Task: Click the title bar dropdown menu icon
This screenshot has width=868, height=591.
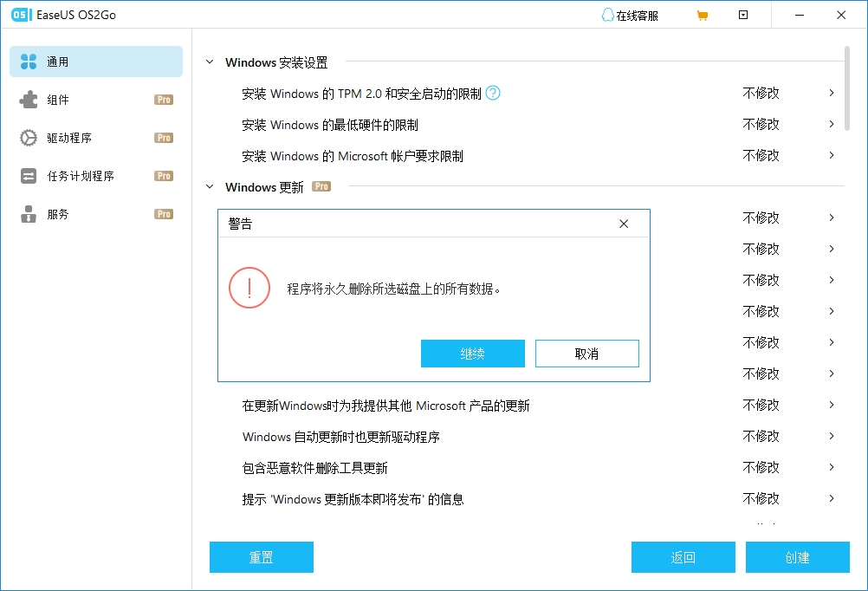Action: coord(743,16)
